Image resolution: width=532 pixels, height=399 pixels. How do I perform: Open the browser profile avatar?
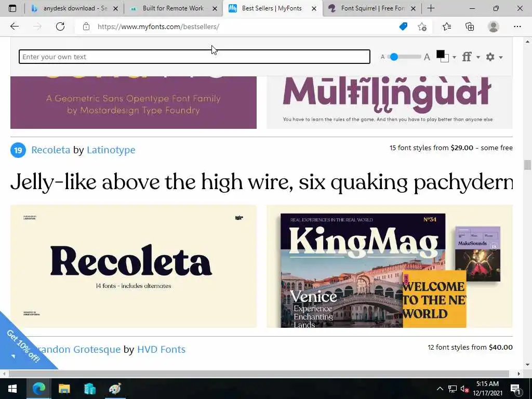click(494, 26)
